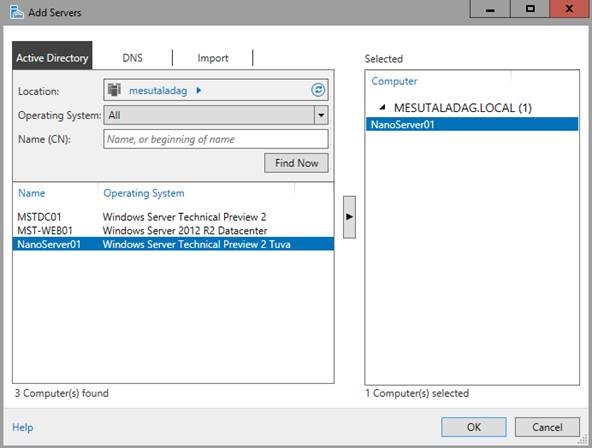Expand the arrow next to mesutaladag location
592x448 pixels.
[x=199, y=90]
